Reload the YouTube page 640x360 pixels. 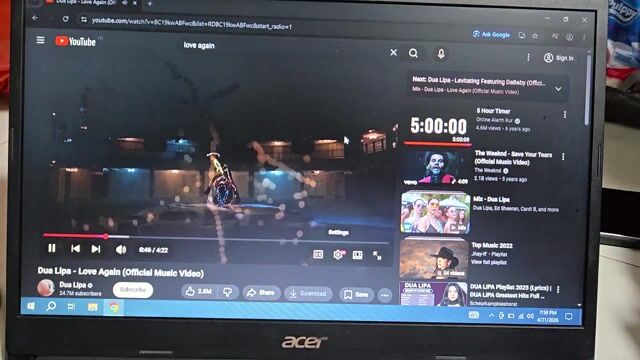coord(66,18)
